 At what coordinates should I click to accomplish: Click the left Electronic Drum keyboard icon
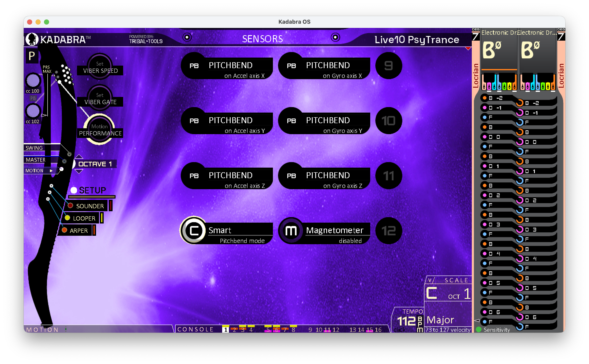[499, 82]
